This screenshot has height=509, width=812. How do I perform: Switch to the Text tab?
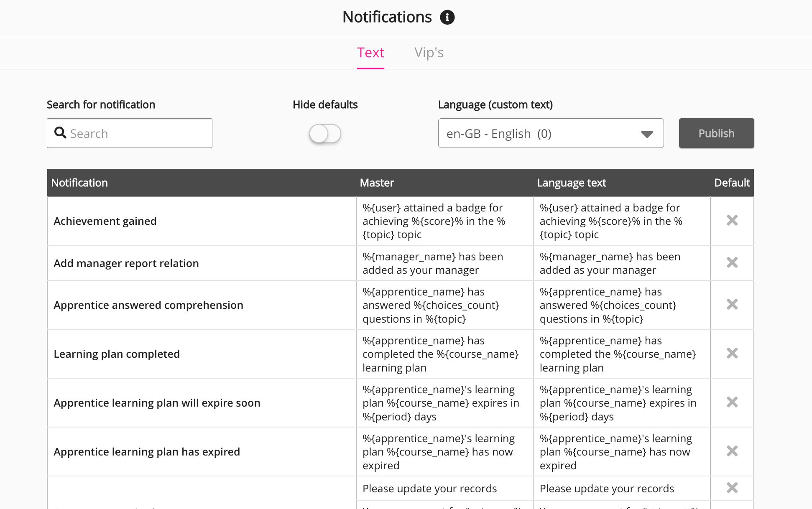click(370, 53)
